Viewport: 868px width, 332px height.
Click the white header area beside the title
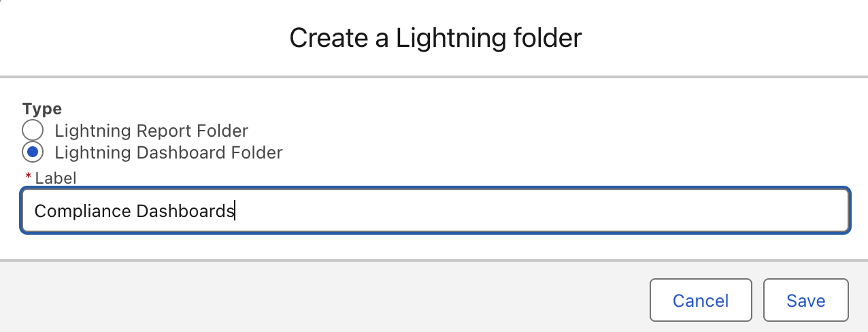tap(721, 37)
